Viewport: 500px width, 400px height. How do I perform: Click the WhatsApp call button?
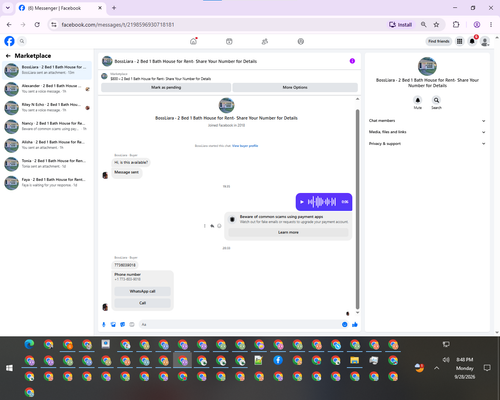[142, 291]
